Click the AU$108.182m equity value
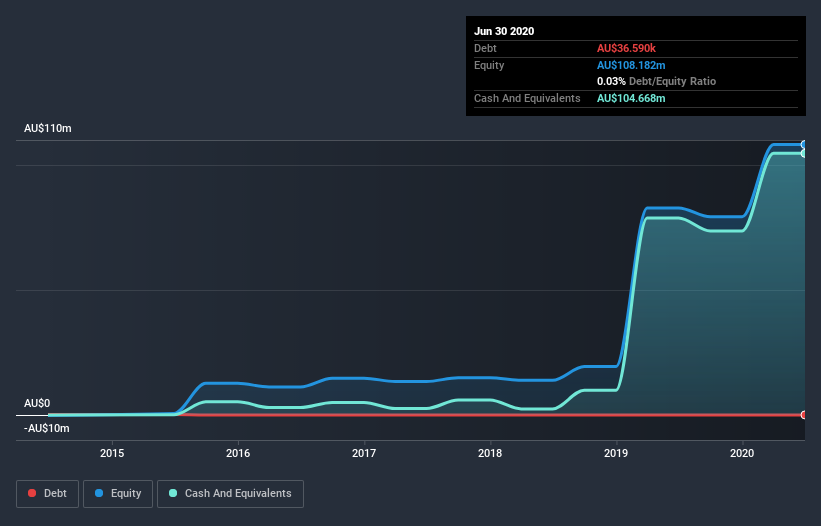The height and width of the screenshot is (526, 821). tap(631, 65)
